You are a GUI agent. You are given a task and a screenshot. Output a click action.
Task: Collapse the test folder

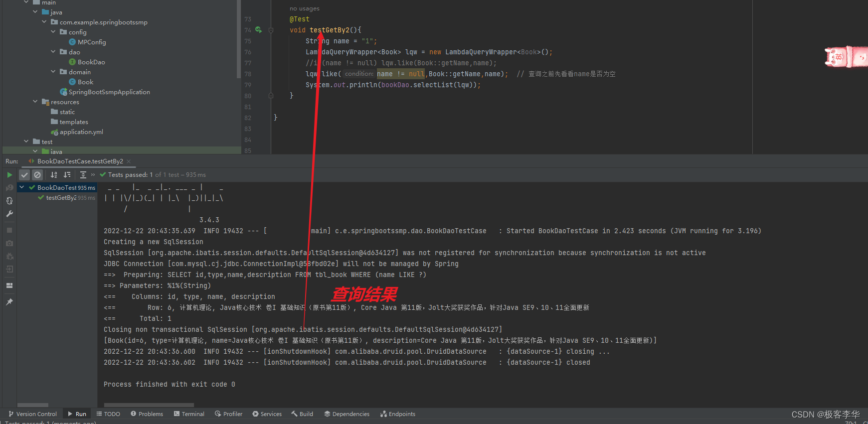(x=26, y=141)
